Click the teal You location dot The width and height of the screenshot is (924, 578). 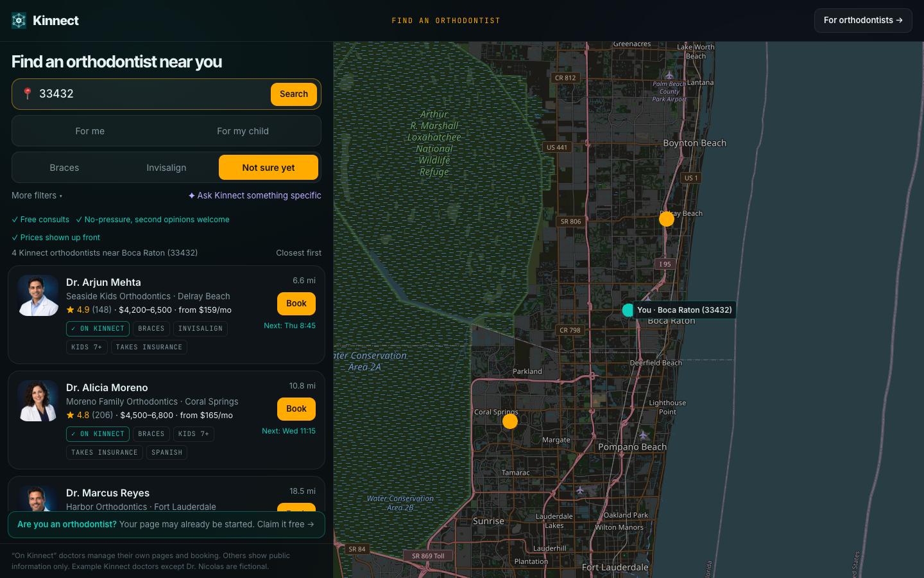pos(628,310)
